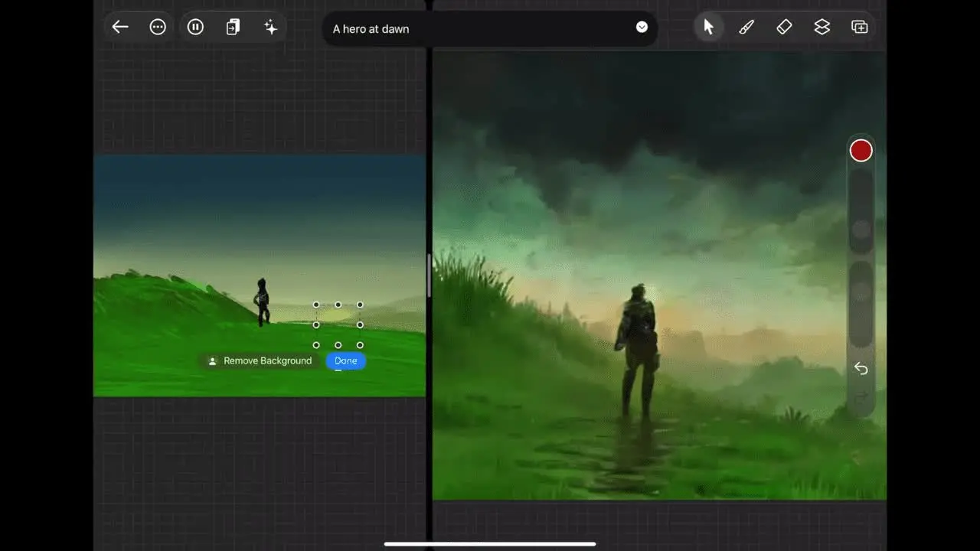980x551 pixels.
Task: Undo the last action
Action: (861, 369)
